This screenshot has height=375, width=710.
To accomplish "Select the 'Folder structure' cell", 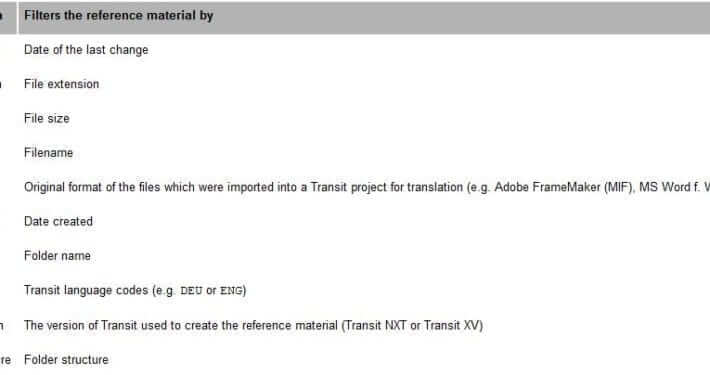I will click(x=66, y=360).
